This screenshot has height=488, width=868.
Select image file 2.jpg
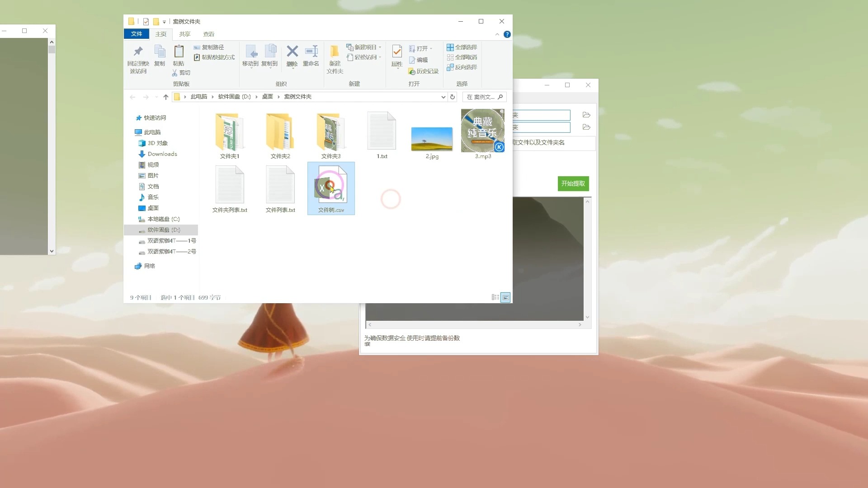(x=432, y=142)
